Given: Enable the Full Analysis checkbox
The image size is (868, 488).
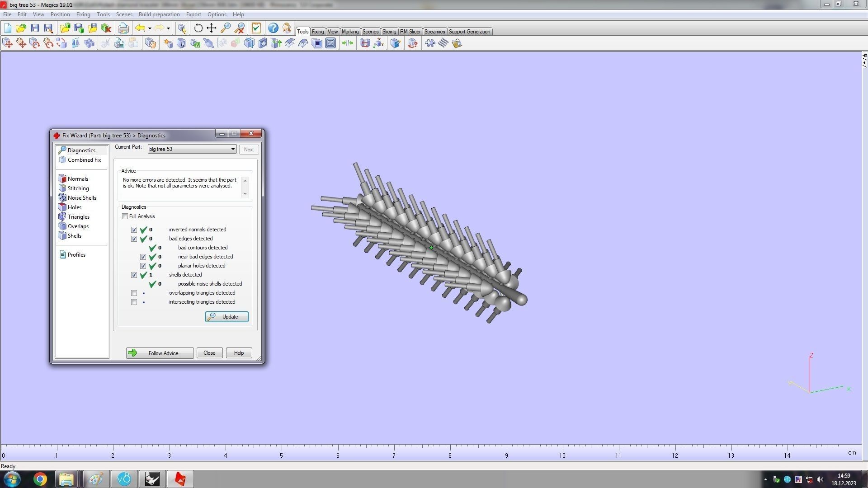Looking at the screenshot, I should pyautogui.click(x=125, y=216).
